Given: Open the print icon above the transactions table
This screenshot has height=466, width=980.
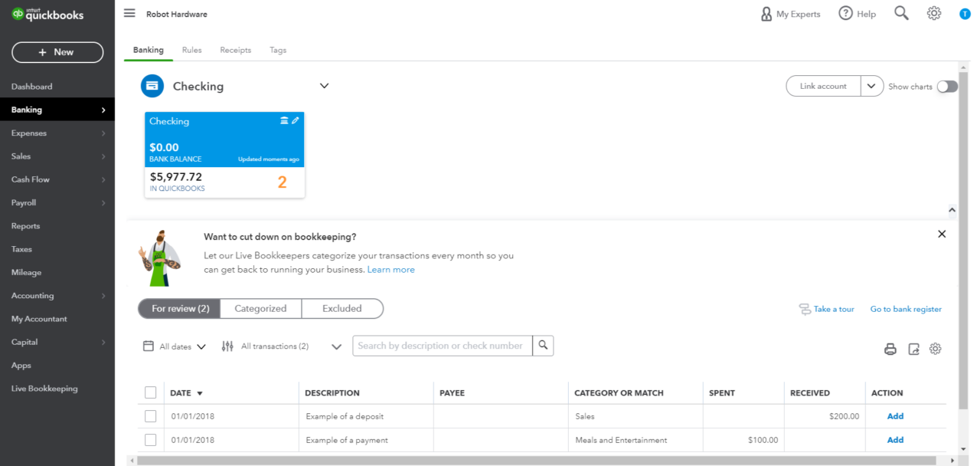Looking at the screenshot, I should click(890, 349).
